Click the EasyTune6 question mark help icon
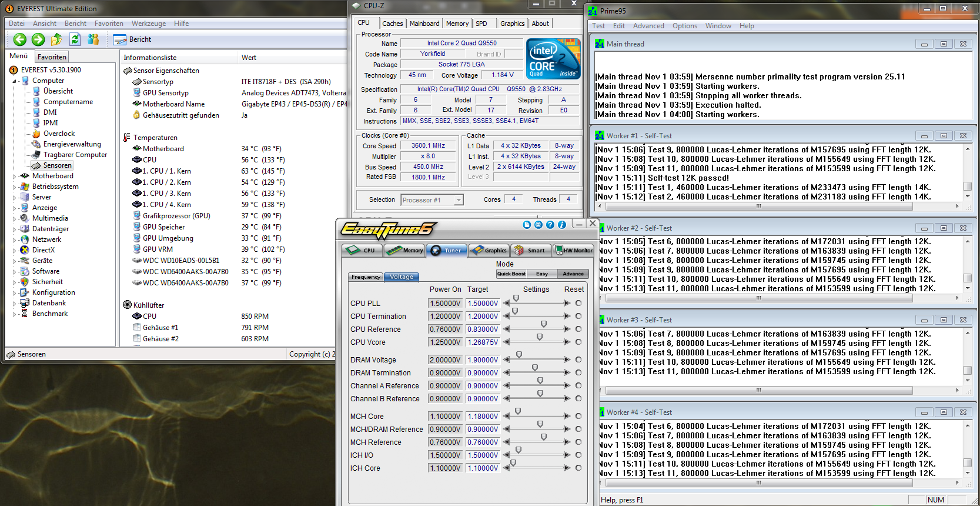 pos(550,225)
